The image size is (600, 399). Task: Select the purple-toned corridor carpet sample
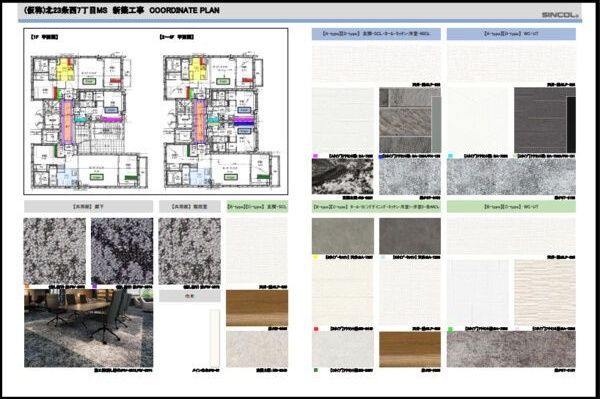pyautogui.click(x=122, y=251)
